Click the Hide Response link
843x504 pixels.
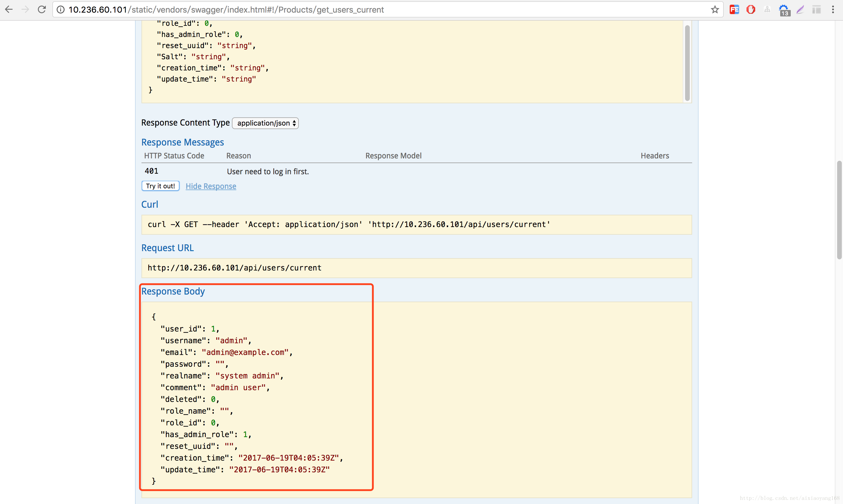(211, 186)
